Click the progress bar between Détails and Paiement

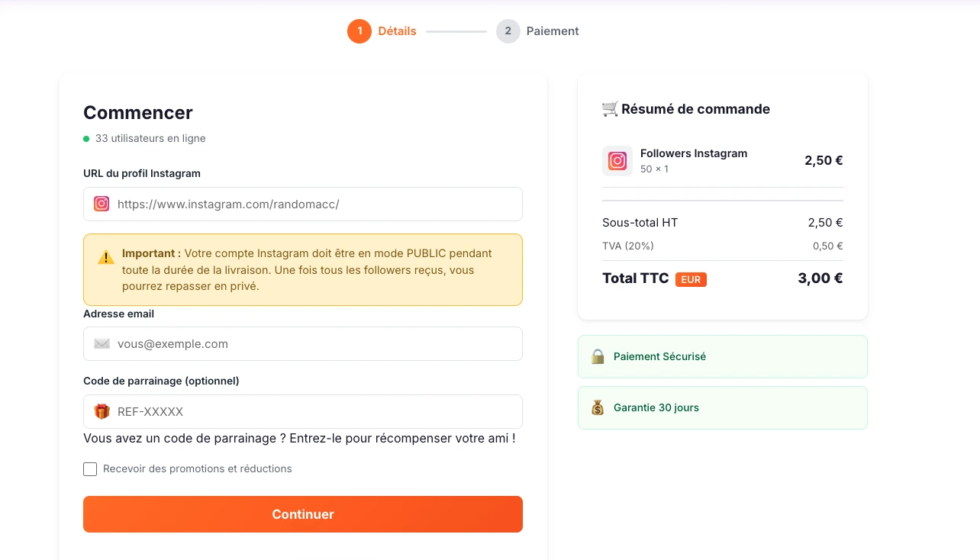(x=456, y=31)
